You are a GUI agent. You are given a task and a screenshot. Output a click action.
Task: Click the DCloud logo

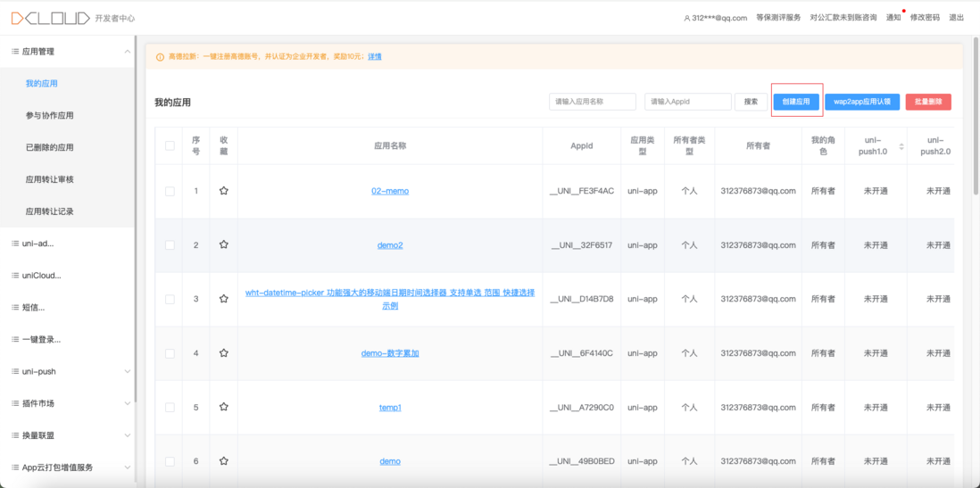[51, 18]
